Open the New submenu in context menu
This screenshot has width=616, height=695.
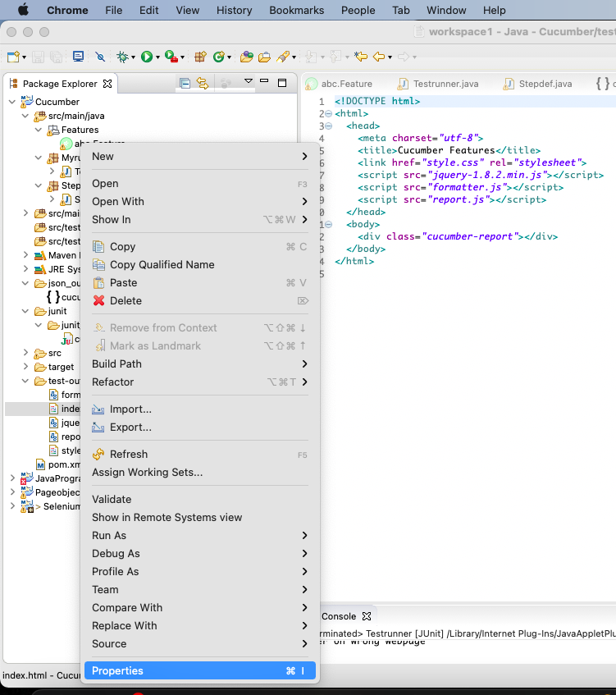click(x=200, y=157)
